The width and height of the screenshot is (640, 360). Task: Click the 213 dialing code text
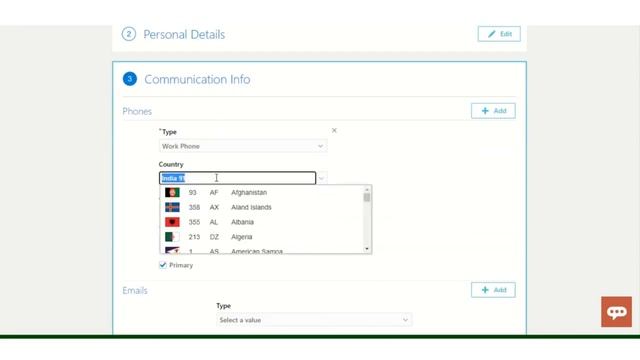pos(194,237)
